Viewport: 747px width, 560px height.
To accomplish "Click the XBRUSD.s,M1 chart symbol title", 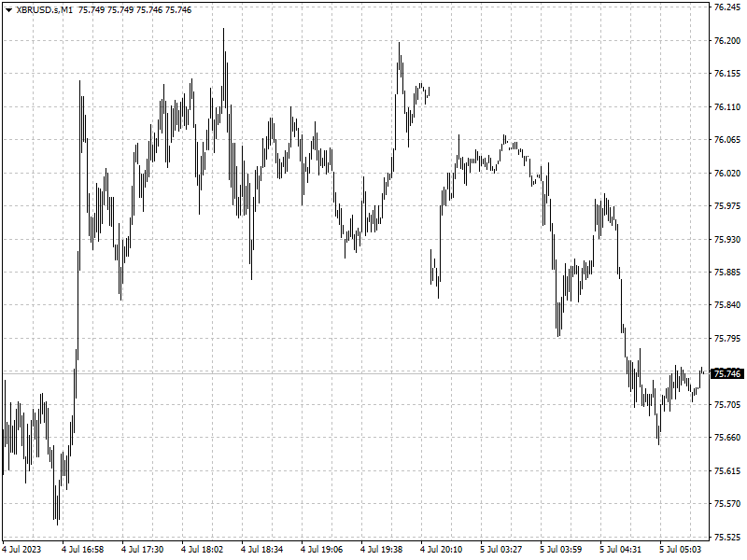I will (44, 10).
